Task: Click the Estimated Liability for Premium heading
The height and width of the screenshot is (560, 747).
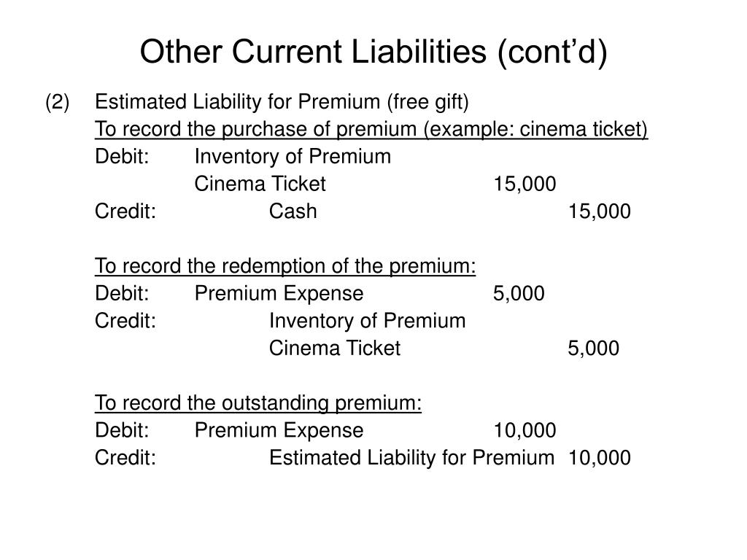Action: (282, 102)
